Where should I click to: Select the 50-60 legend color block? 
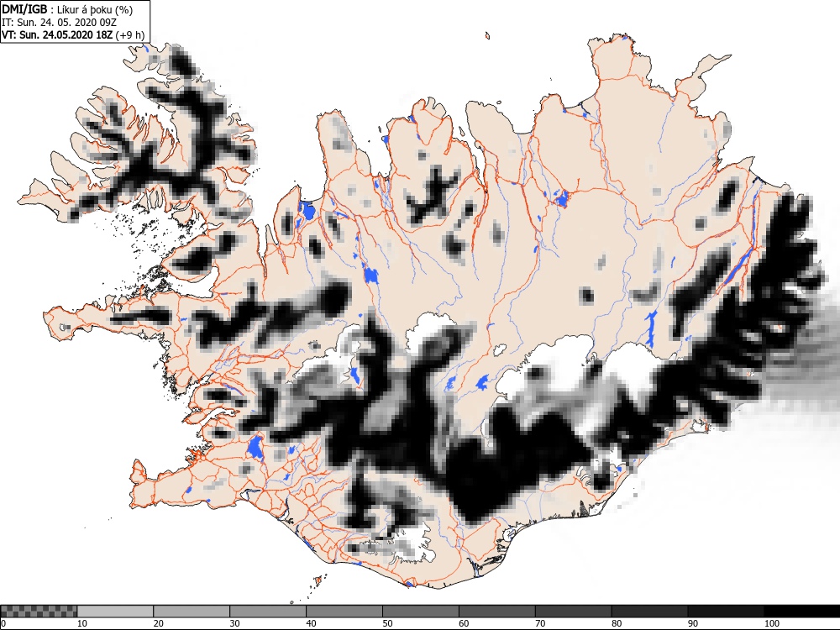click(x=421, y=612)
